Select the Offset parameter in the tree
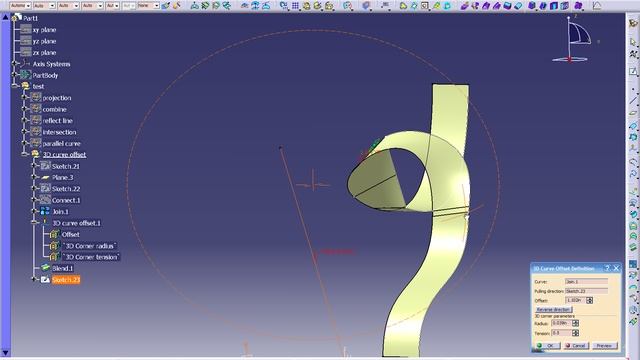The height and width of the screenshot is (360, 640). pos(71,234)
